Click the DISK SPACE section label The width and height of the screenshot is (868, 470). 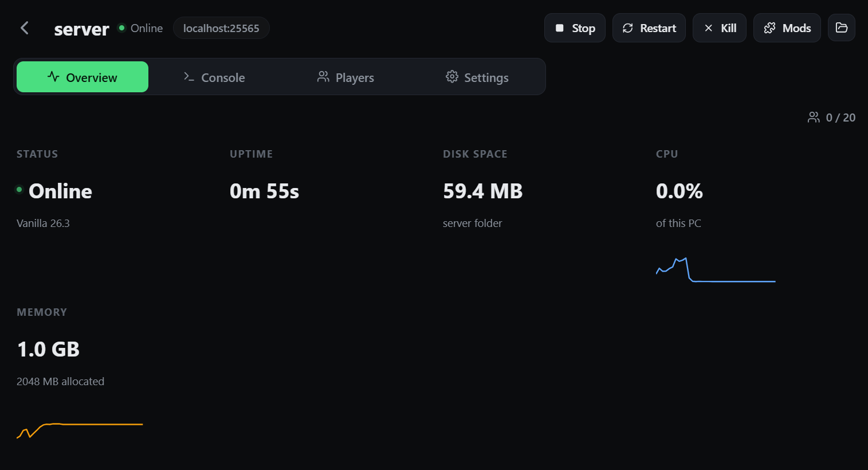point(475,154)
